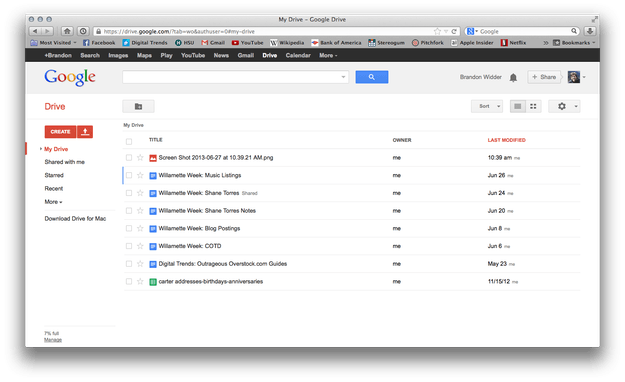This screenshot has width=625, height=382.
Task: Toggle the select-all checkbox in header
Action: (x=129, y=141)
